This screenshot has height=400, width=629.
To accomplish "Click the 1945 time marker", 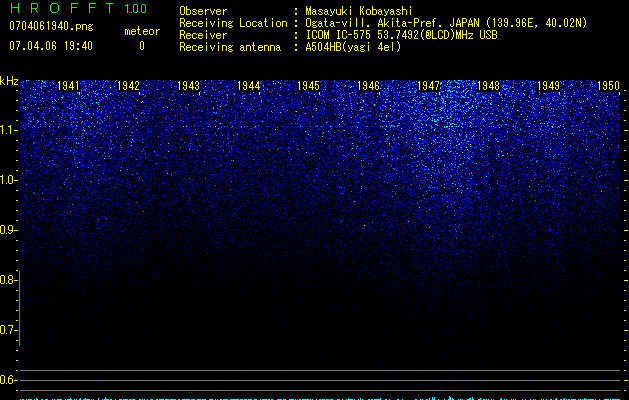I will (x=308, y=86).
